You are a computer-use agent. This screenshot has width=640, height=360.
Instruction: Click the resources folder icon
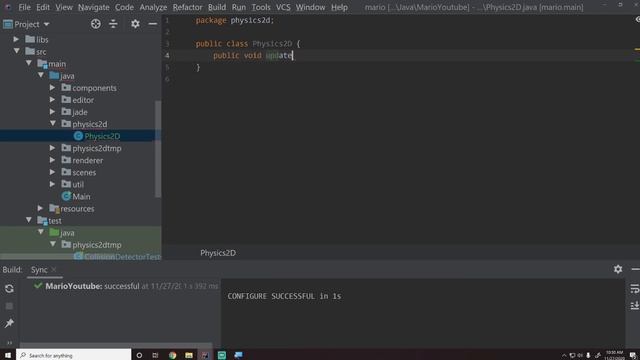point(54,209)
